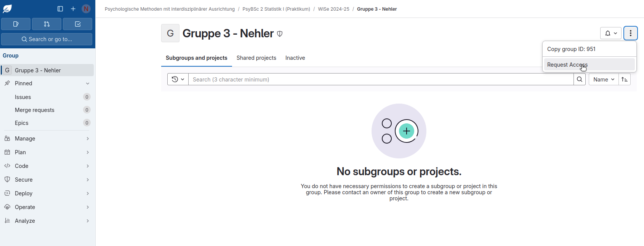
Task: Choose Copy group ID: 951
Action: pyautogui.click(x=571, y=49)
